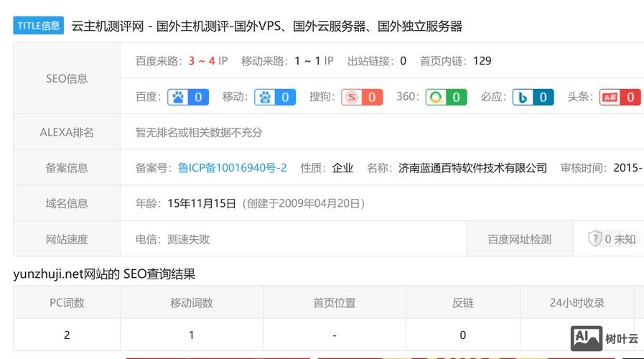Click the creation date 创建于2009年04月20日
The width and height of the screenshot is (644, 359).
pos(304,204)
